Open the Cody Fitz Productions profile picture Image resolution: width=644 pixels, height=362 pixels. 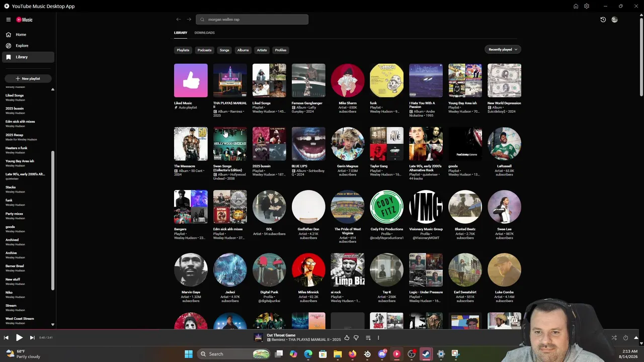coord(386,207)
